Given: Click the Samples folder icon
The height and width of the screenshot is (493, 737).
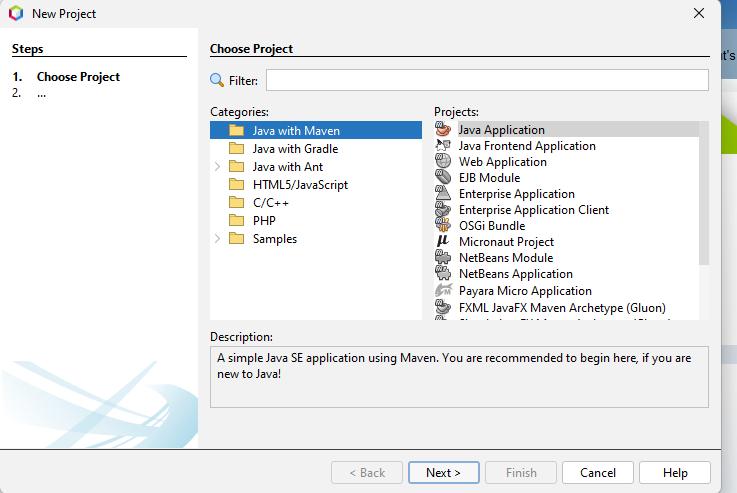Looking at the screenshot, I should 236,238.
